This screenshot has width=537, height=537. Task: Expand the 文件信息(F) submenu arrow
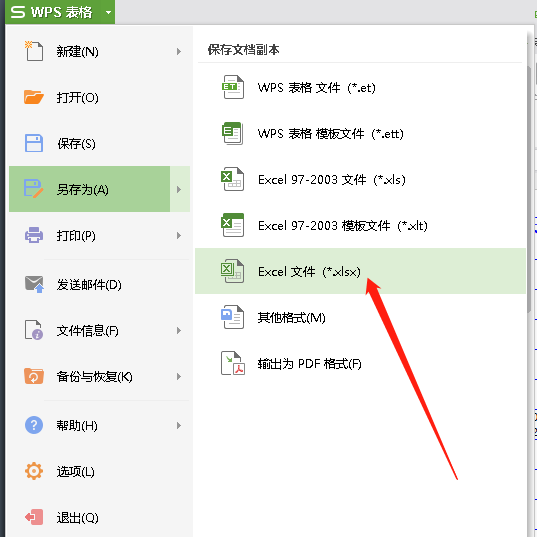point(179,330)
